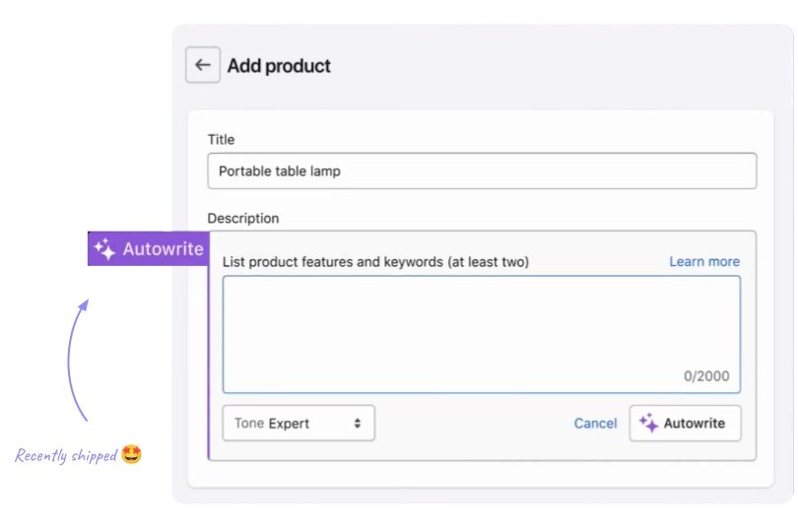The width and height of the screenshot is (798, 532).
Task: Click the Add product heading
Action: 279,66
